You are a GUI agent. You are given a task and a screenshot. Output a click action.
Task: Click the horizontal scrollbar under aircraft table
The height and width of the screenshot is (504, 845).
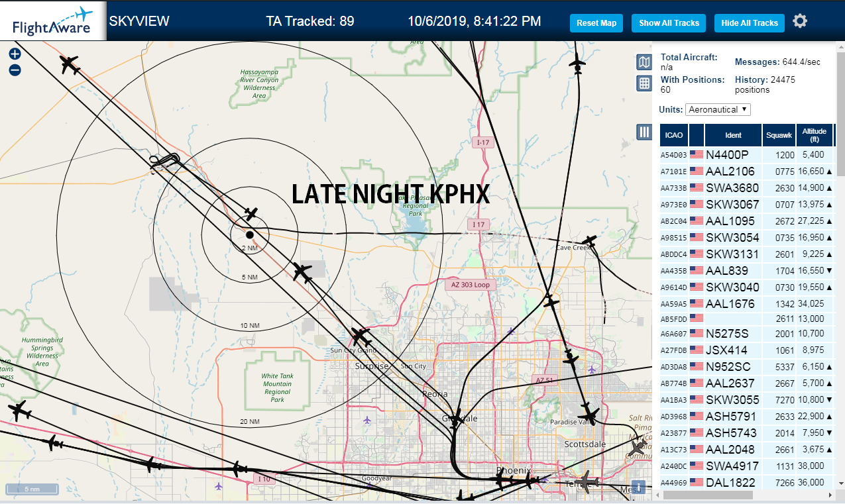point(708,495)
